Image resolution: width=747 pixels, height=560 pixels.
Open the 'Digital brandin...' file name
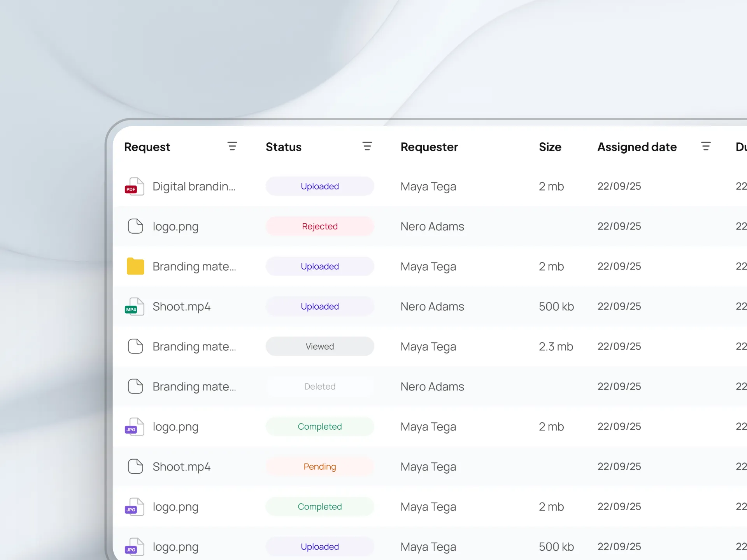coord(194,187)
